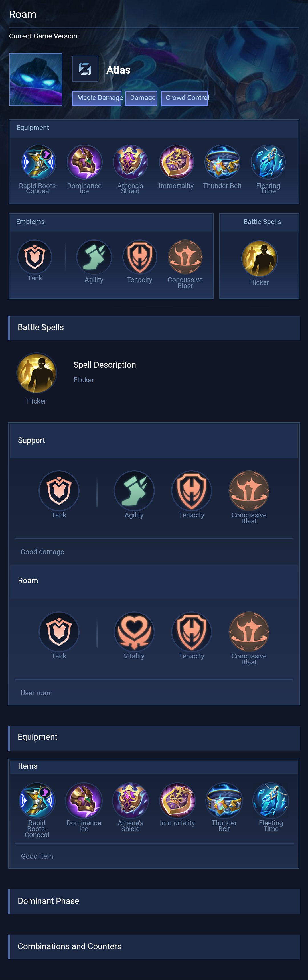The image size is (308, 980).
Task: Select the Dominance Ice icon in top Equipment panel
Action: tap(84, 162)
